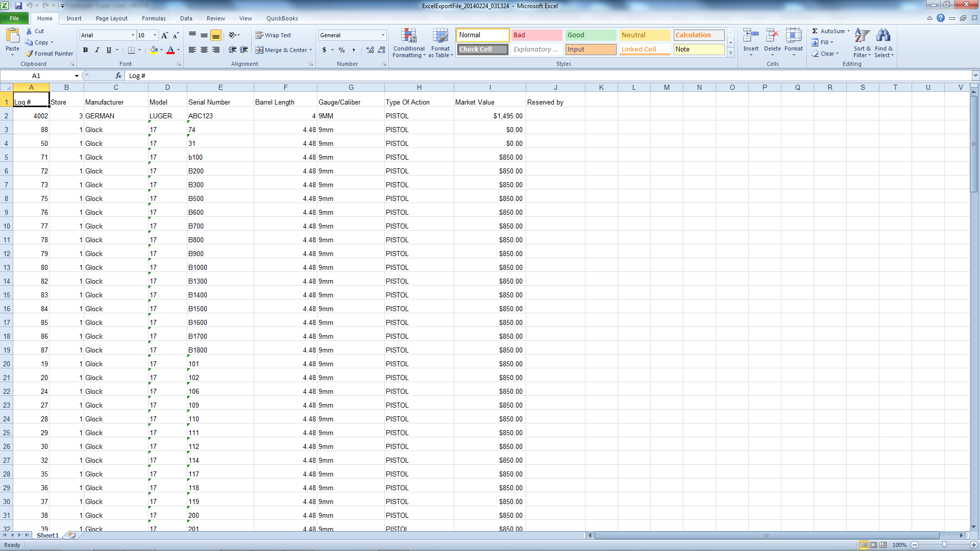Viewport: 980px width, 551px height.
Task: Switch to the QuickBooks tab
Action: [x=282, y=18]
